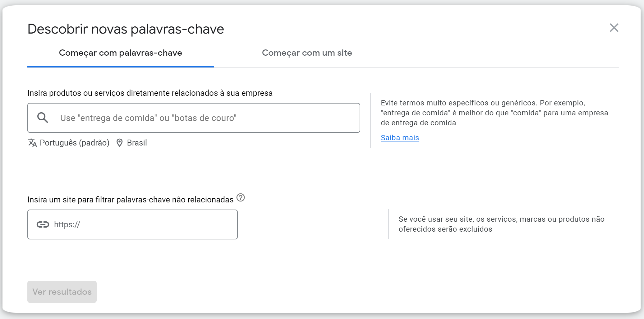Click the https:// website filter field
The image size is (644, 319).
click(132, 224)
